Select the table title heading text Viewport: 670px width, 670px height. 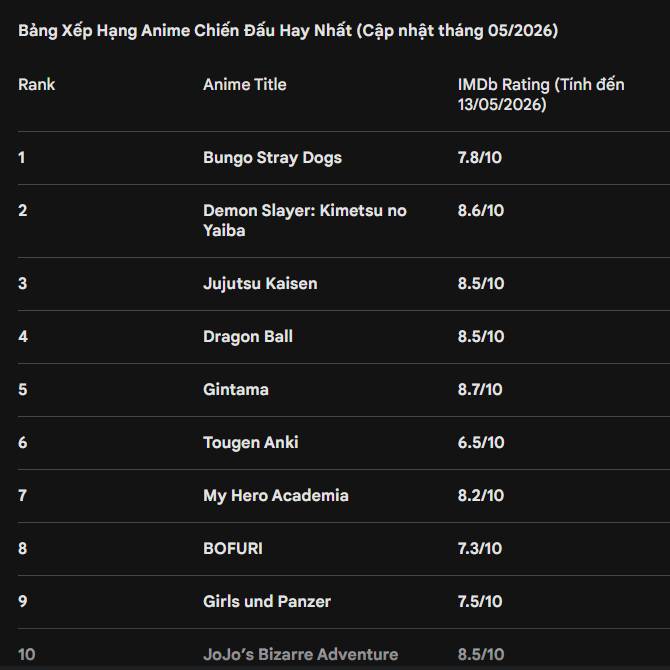(x=288, y=31)
